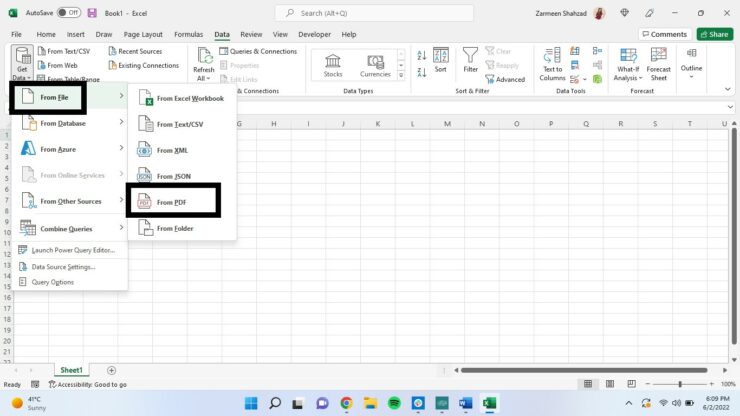Expand the Combine Queries submenu
This screenshot has height=416, width=740.
(70, 229)
